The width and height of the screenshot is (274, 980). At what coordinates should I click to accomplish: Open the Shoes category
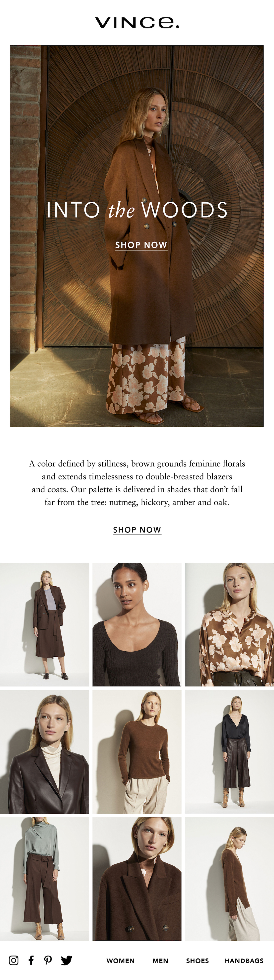click(x=197, y=961)
